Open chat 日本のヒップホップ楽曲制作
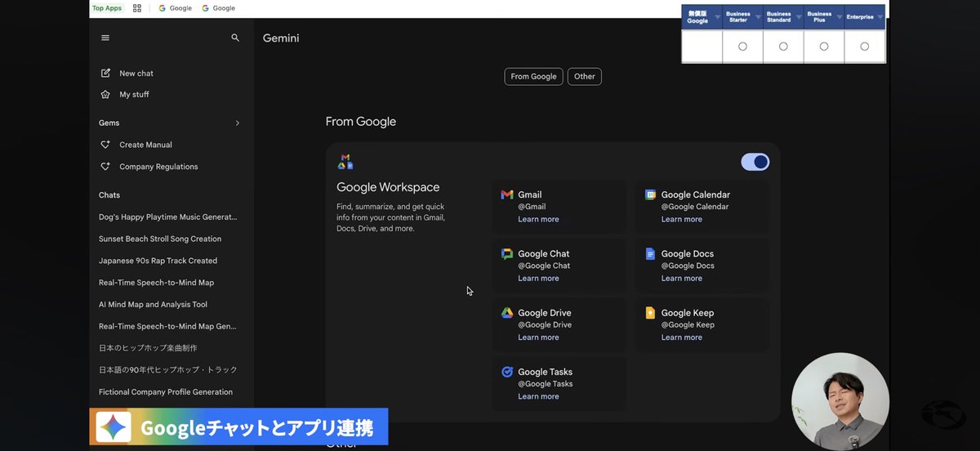This screenshot has height=451, width=980. click(148, 348)
